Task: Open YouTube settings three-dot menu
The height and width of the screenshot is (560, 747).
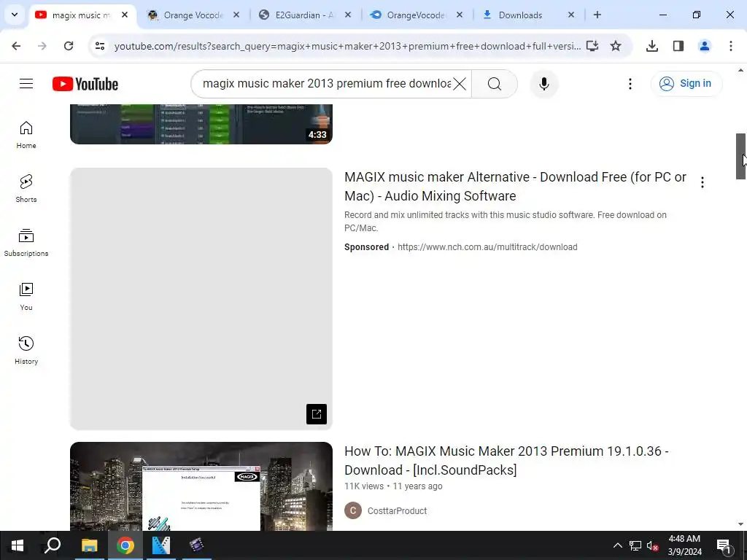Action: (x=630, y=84)
